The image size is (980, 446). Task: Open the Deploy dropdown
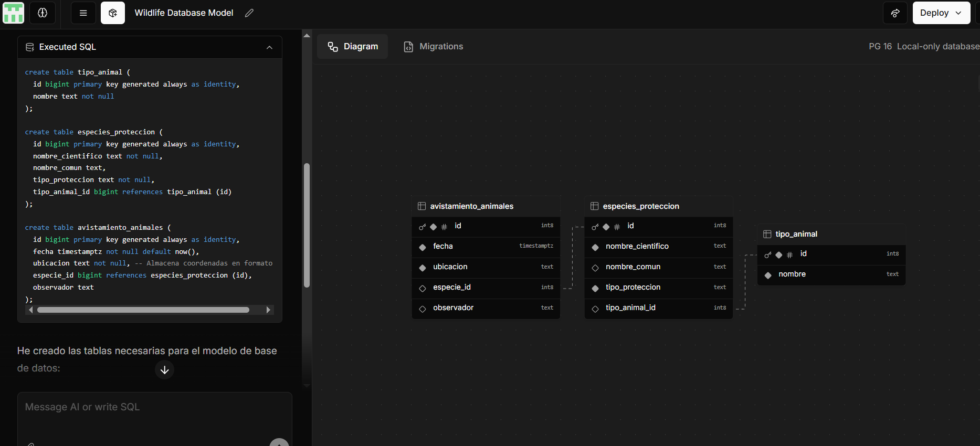click(x=941, y=13)
